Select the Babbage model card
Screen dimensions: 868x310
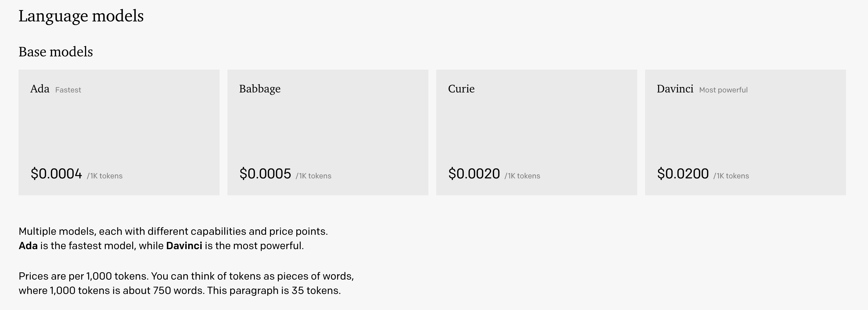[x=328, y=132]
